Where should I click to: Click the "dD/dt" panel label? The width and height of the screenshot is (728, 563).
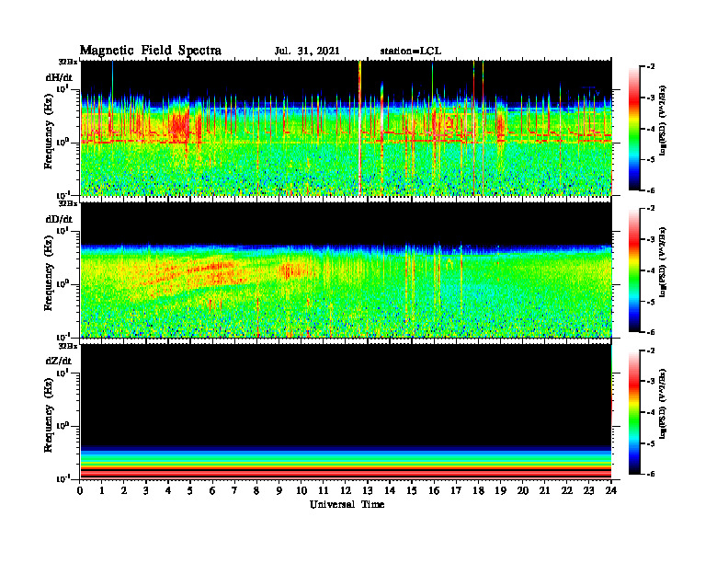[59, 219]
